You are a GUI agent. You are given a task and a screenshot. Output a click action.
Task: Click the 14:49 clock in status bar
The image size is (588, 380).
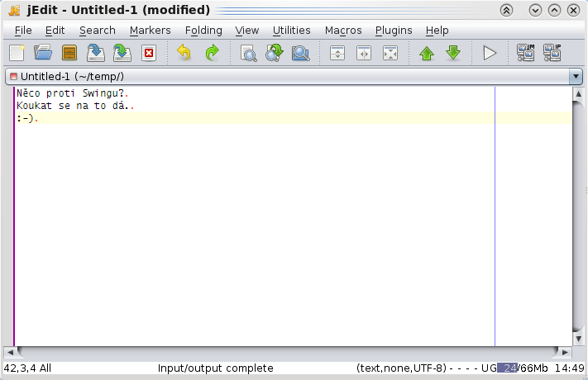coord(569,368)
